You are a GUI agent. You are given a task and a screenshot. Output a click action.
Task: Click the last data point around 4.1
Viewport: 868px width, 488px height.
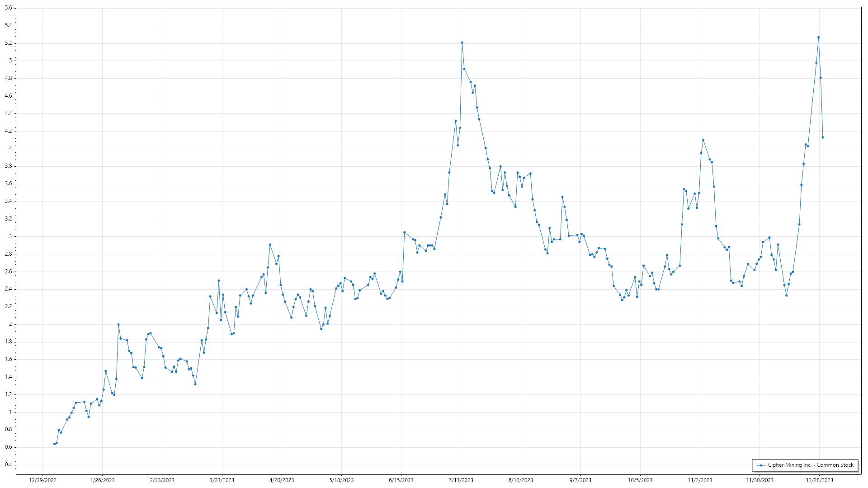823,137
